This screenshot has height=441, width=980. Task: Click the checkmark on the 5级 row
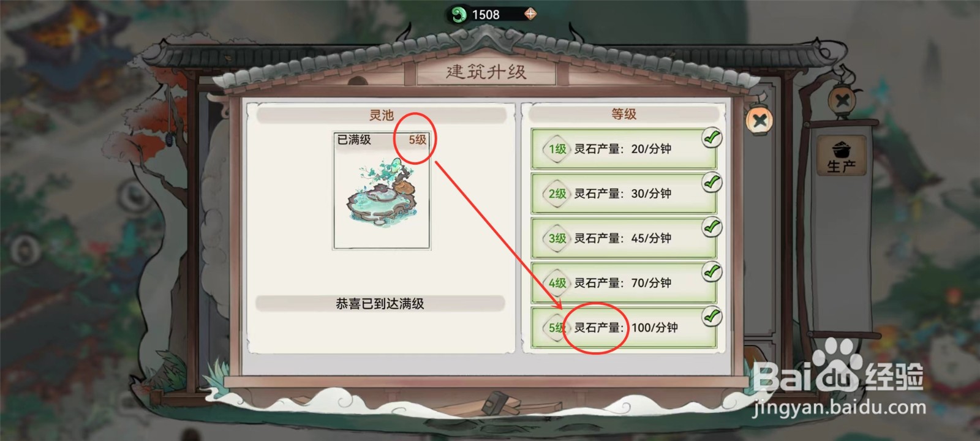(x=711, y=317)
